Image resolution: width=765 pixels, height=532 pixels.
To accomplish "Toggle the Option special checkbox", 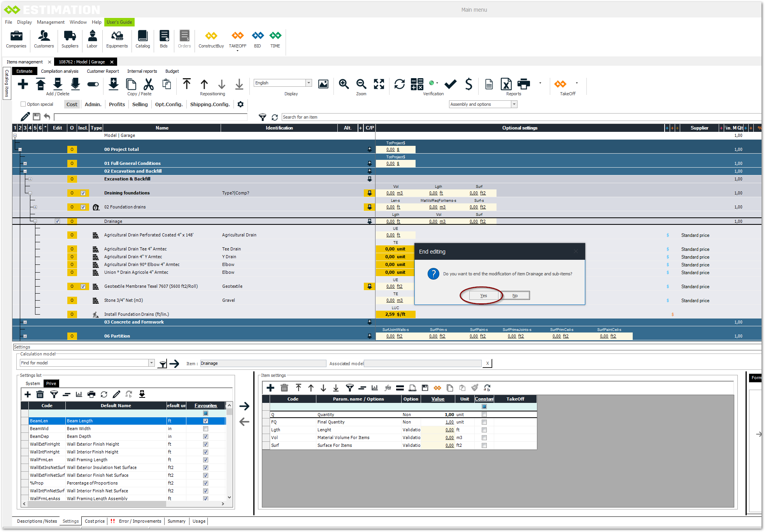I will [23, 104].
